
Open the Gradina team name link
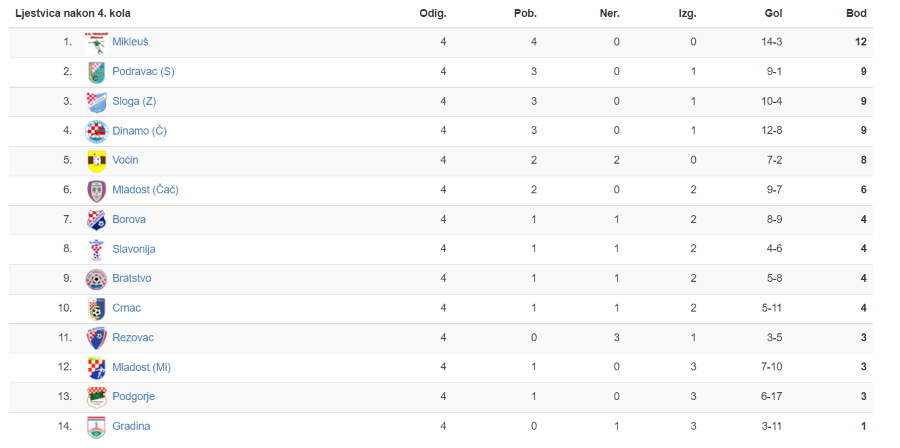tap(131, 426)
